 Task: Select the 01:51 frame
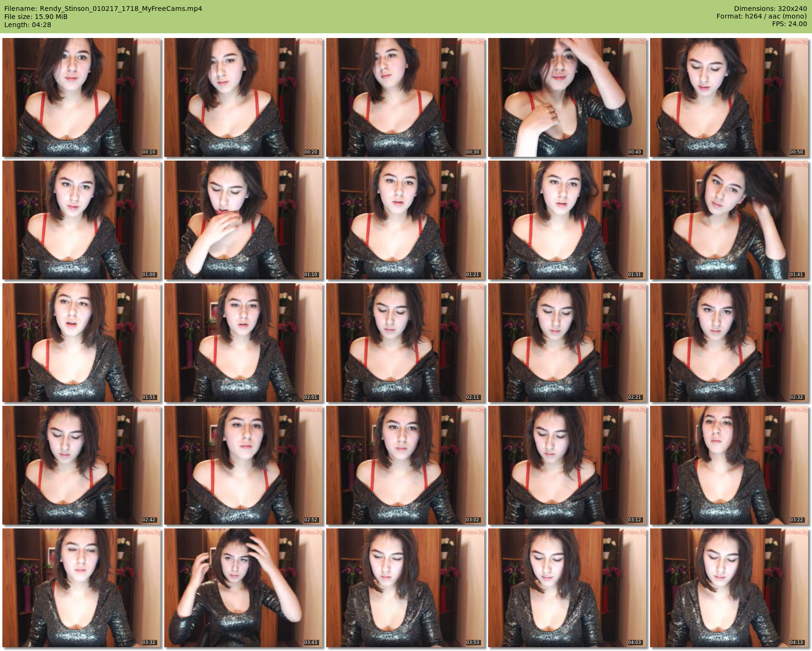pos(82,343)
